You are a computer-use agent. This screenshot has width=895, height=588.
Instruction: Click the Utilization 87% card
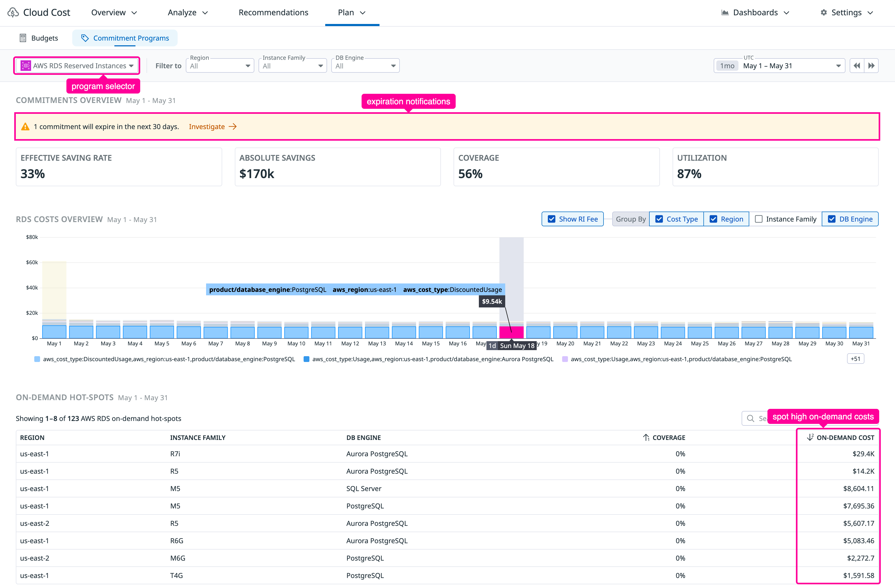[775, 167]
